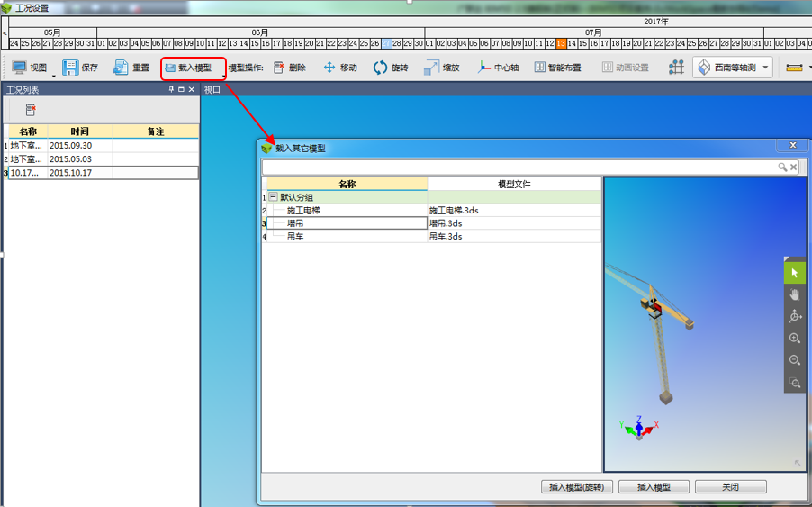Close the 工况列表 panel

click(x=191, y=89)
